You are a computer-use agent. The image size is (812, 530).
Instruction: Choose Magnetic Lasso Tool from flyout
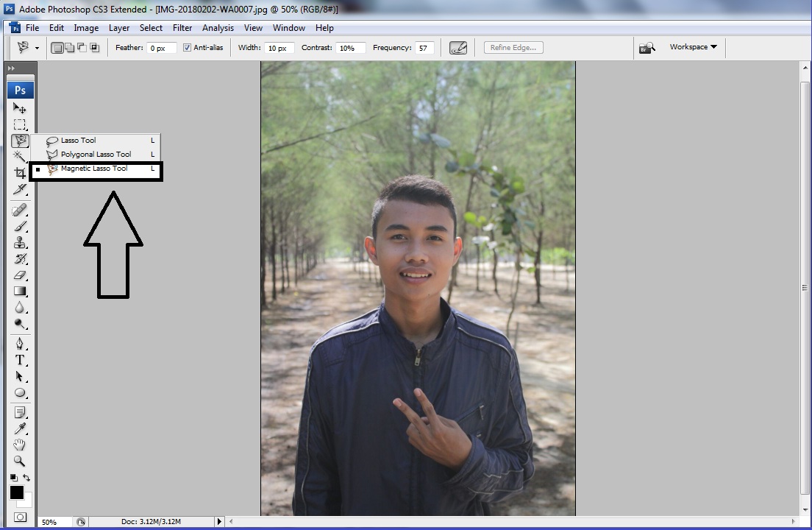(96, 169)
